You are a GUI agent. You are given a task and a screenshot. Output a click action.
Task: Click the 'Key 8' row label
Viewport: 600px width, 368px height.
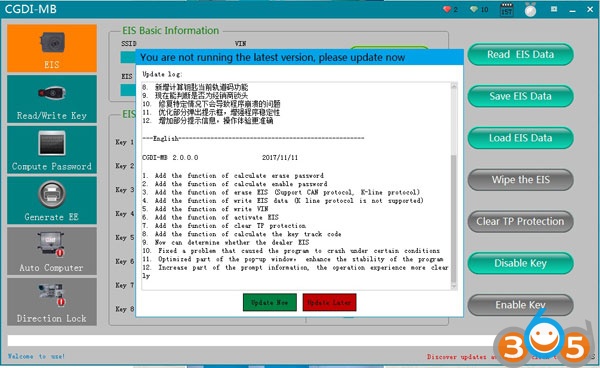[x=125, y=309]
